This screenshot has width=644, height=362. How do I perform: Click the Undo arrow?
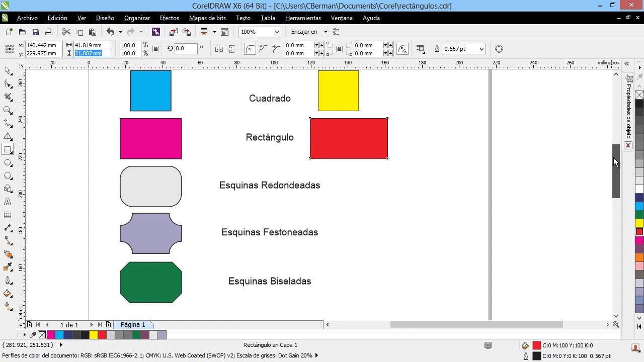[x=110, y=32]
